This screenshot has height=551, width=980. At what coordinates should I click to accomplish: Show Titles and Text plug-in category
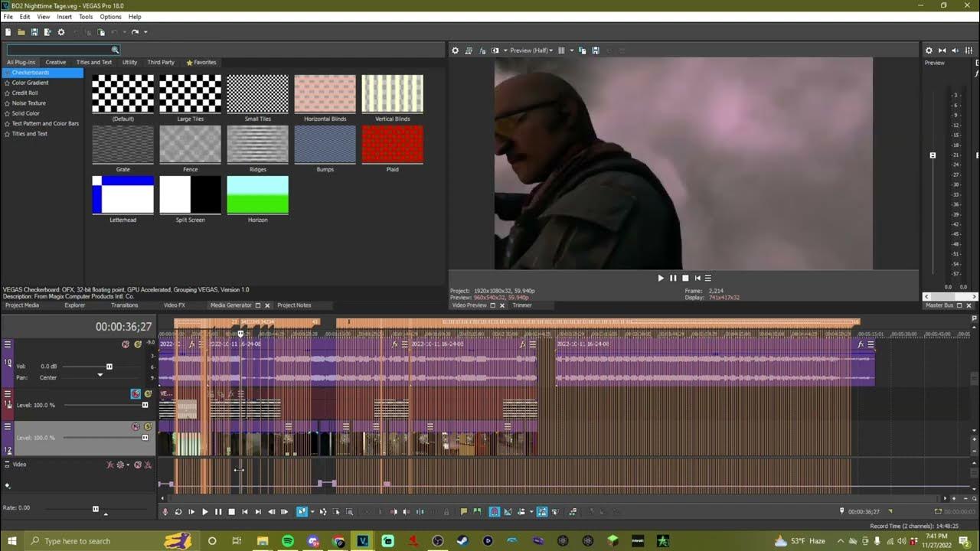pyautogui.click(x=94, y=62)
